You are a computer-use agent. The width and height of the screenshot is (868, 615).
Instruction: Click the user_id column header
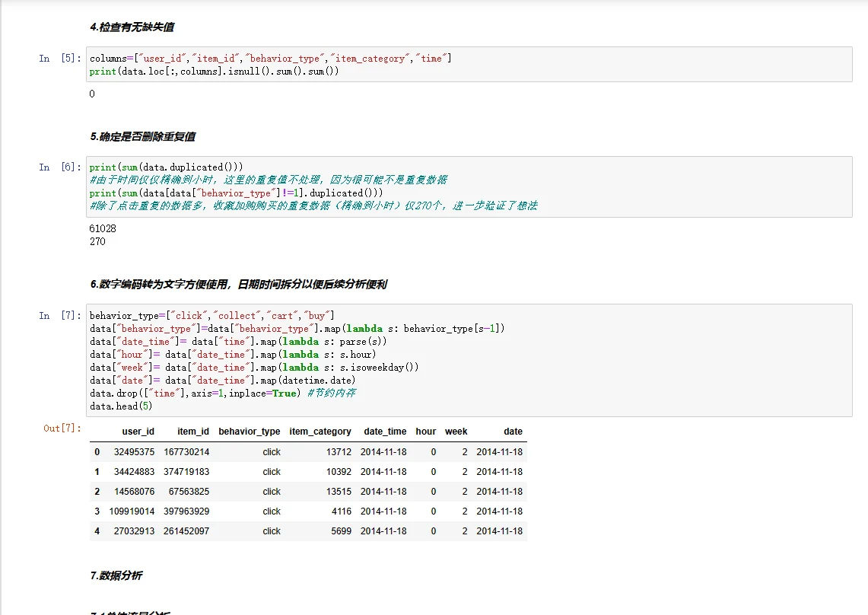click(138, 431)
